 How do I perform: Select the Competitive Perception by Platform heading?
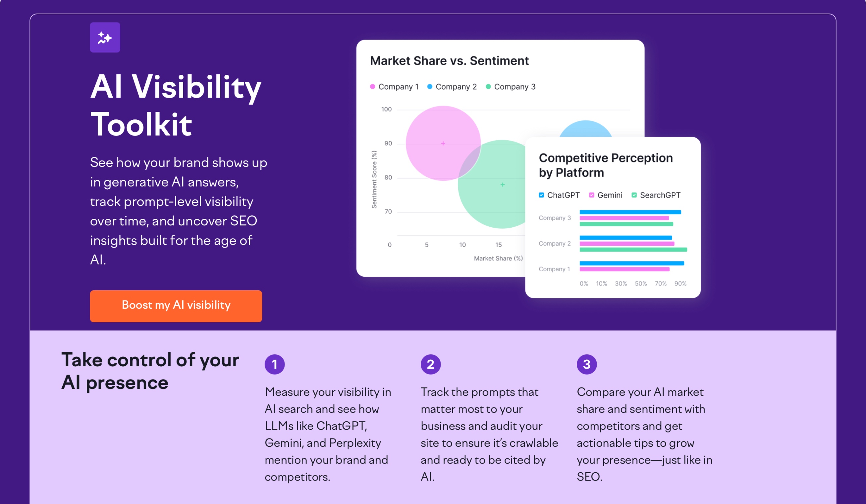(x=606, y=165)
